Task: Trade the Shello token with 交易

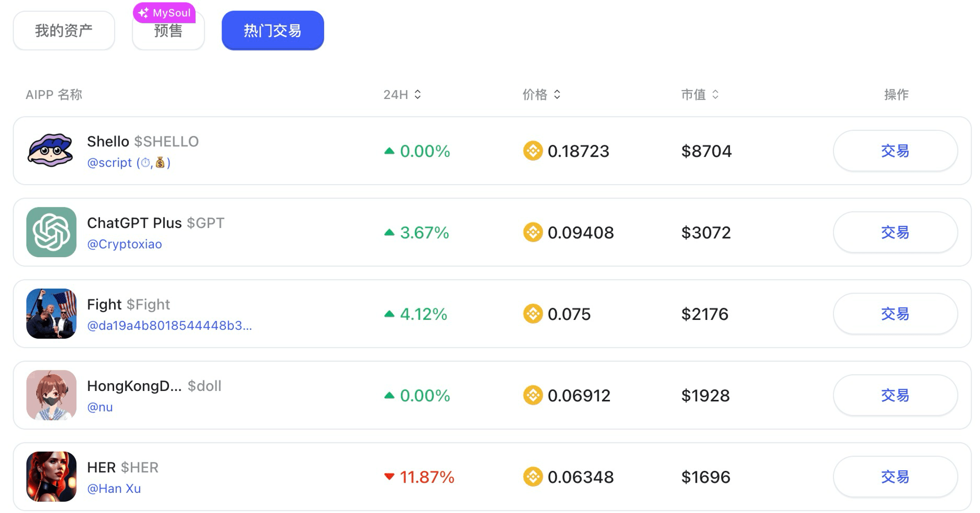Action: click(x=895, y=151)
